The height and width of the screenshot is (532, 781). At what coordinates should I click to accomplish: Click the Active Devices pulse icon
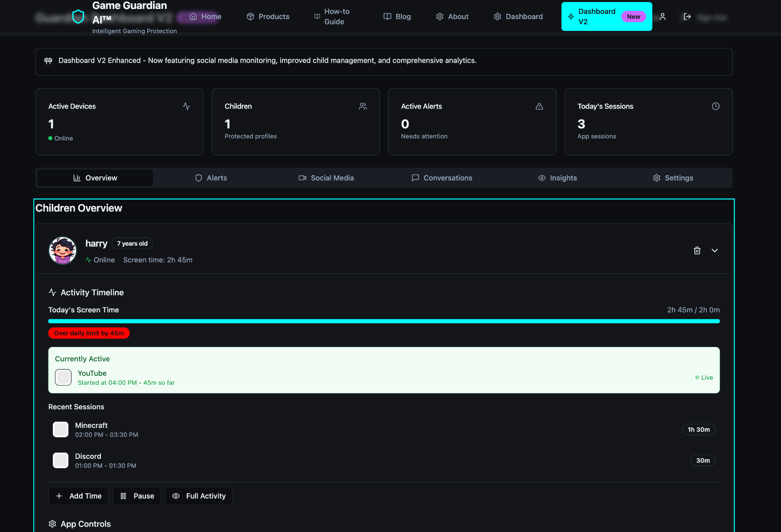point(186,106)
